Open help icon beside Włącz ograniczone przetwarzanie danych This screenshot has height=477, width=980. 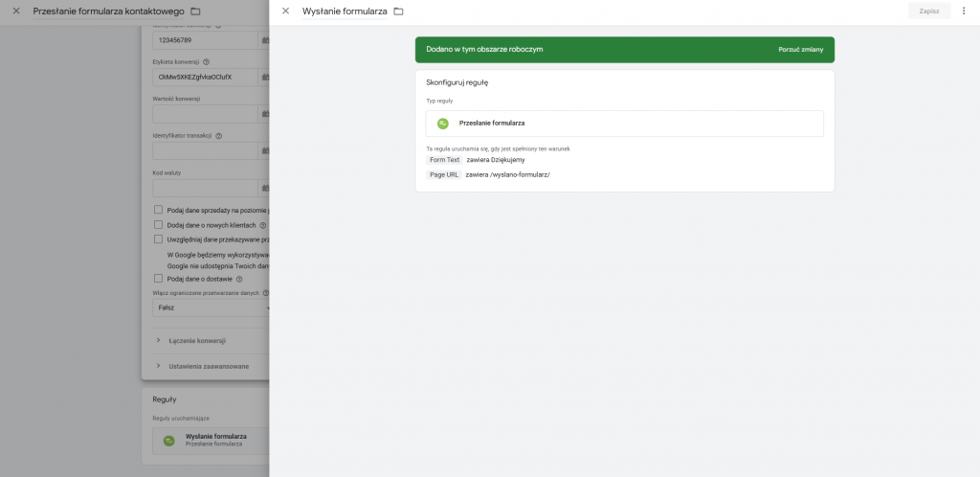pos(266,292)
